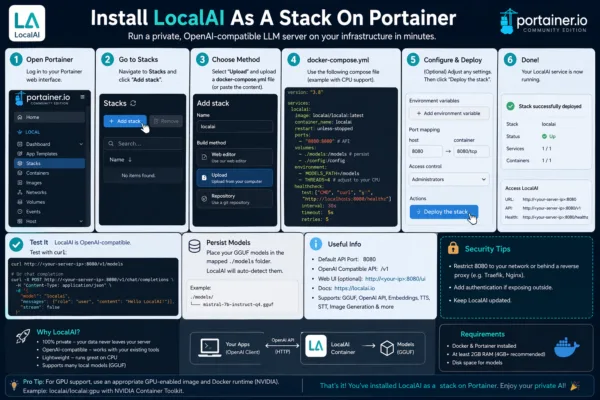The width and height of the screenshot is (600, 400).
Task: Click the Persist Models database icon
Action: [194, 246]
